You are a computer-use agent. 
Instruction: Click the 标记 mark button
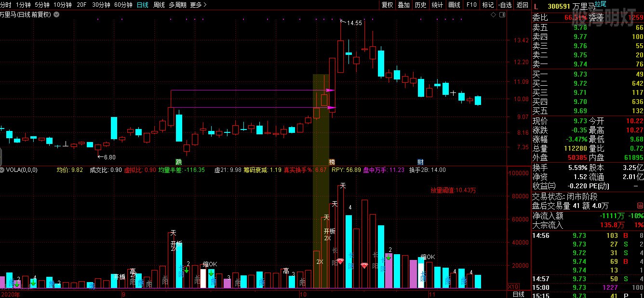(x=488, y=5)
